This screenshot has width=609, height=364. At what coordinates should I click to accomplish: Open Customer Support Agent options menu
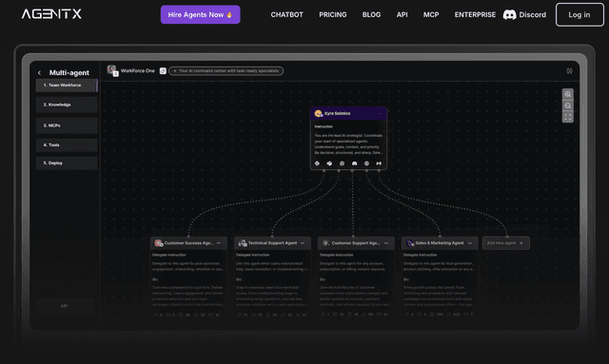[386, 243]
